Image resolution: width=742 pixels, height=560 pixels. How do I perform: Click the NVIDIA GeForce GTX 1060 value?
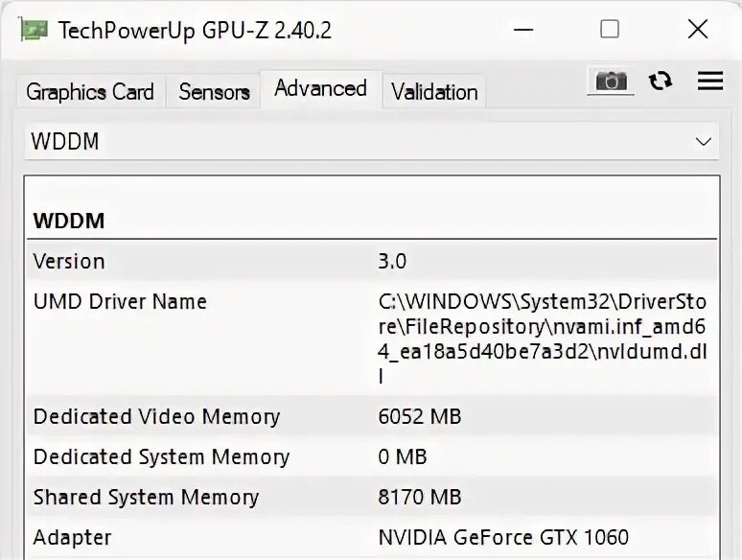(503, 537)
